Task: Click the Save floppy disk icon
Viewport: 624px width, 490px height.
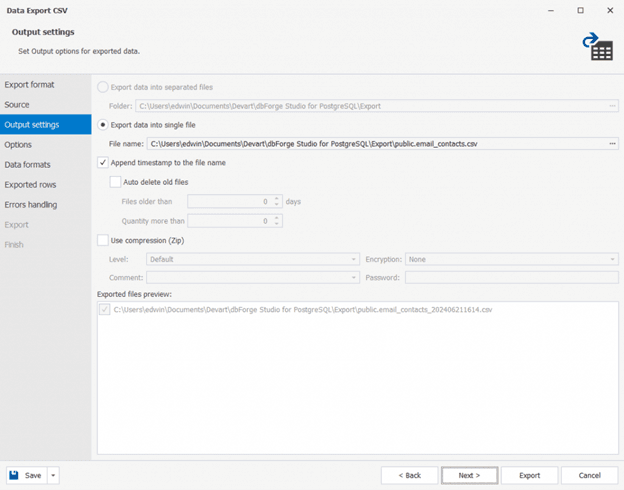Action: pos(15,475)
